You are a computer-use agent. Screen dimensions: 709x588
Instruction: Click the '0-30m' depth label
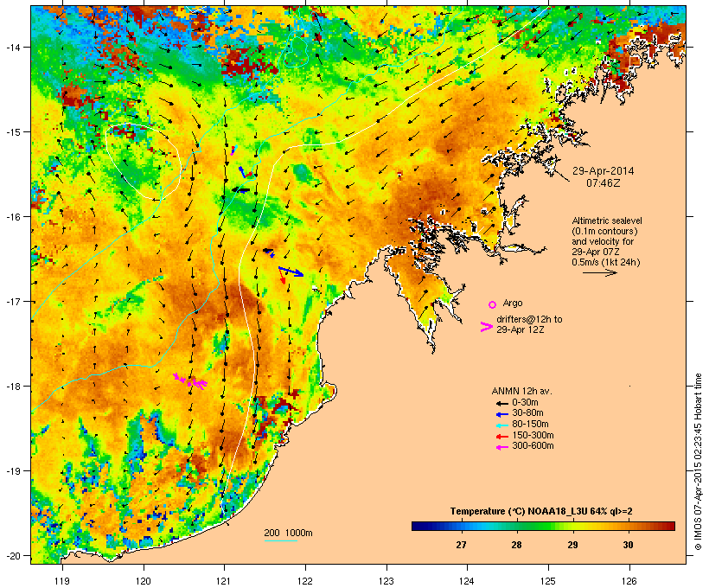525,403
